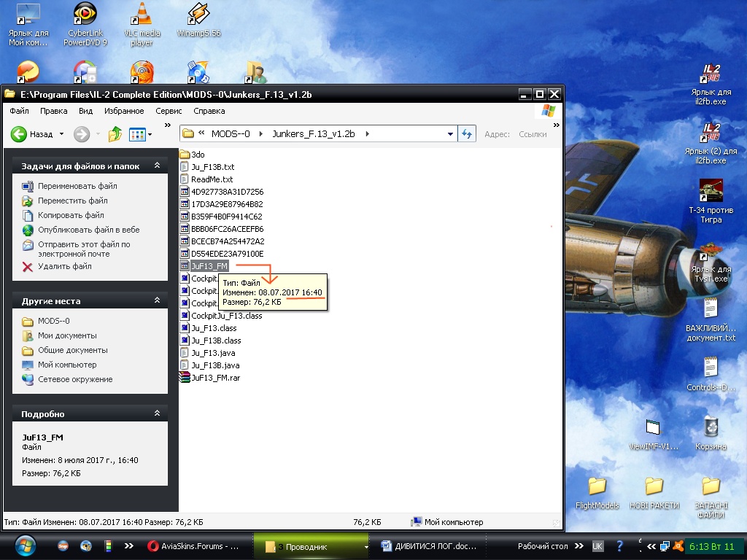Click Junkers_F.13_v1.2b in address breadcrumb
This screenshot has height=560, width=747.
314,134
